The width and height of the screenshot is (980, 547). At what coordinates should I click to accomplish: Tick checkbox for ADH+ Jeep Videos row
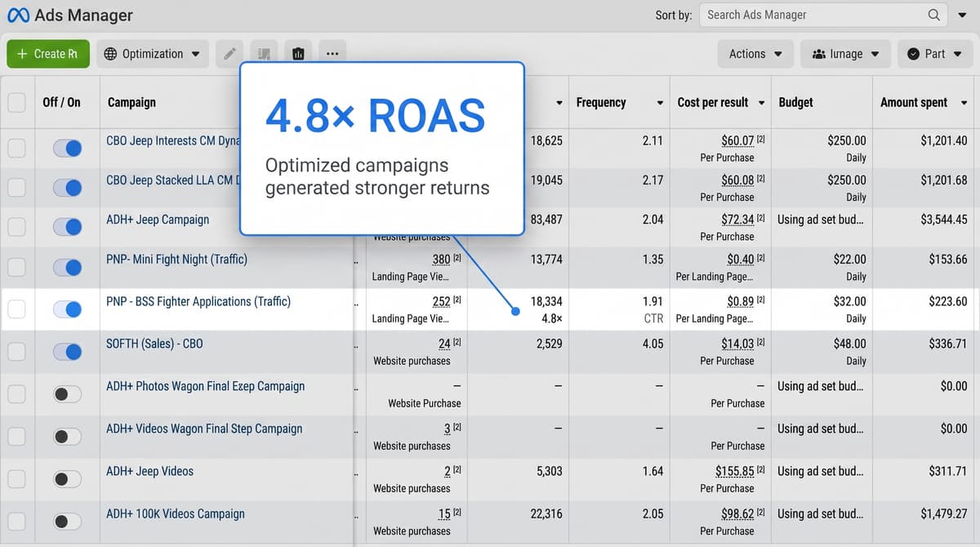coord(16,479)
